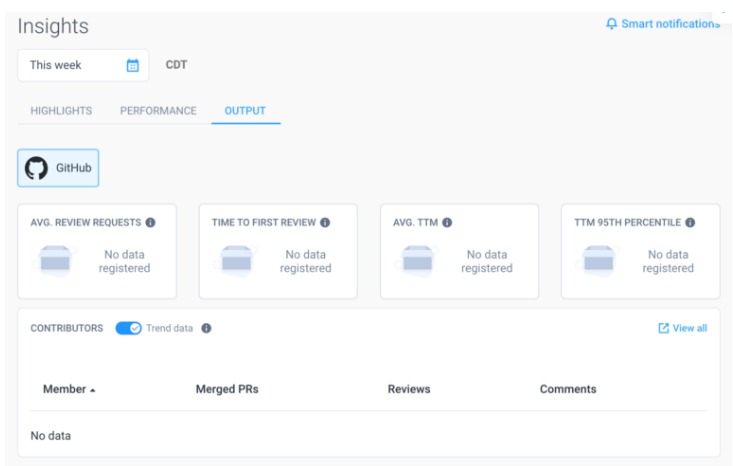Toggle the Trend data switch off
This screenshot has height=466, width=733.
pyautogui.click(x=129, y=328)
